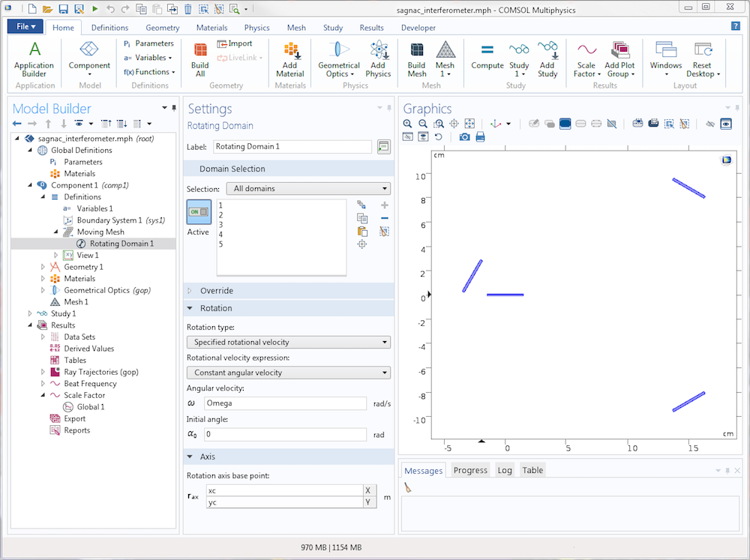Viewport: 750px width, 560px height.
Task: Click the Zoom Out graphics icon
Action: [x=423, y=124]
